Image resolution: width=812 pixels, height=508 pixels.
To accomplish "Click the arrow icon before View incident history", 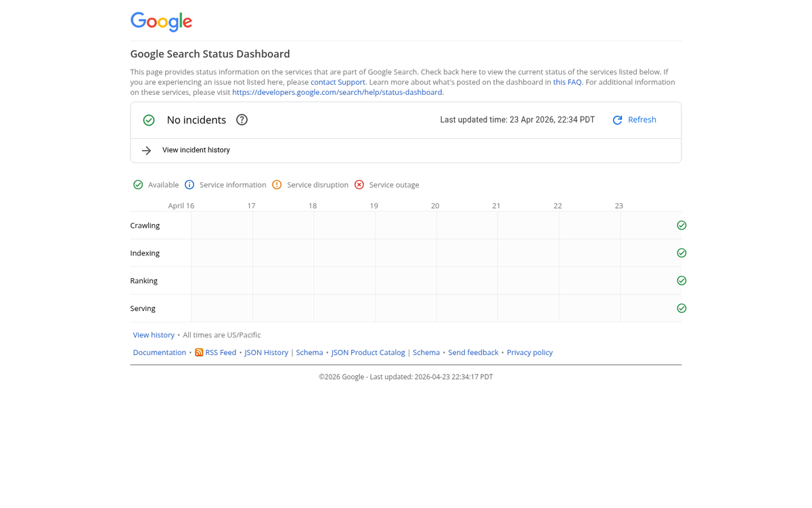I will pyautogui.click(x=146, y=150).
